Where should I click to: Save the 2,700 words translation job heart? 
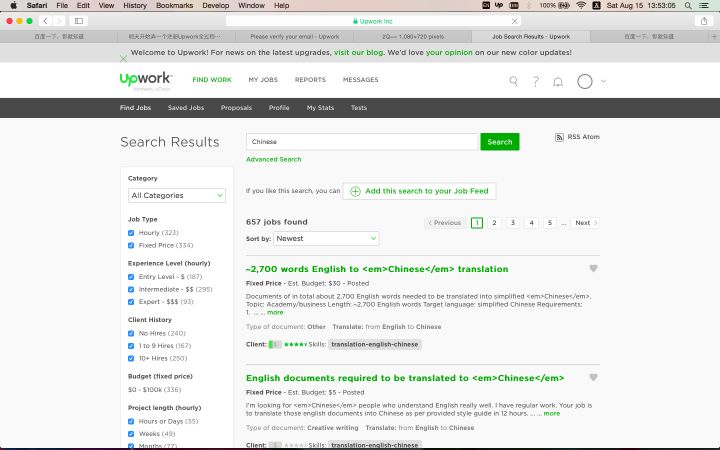click(593, 268)
